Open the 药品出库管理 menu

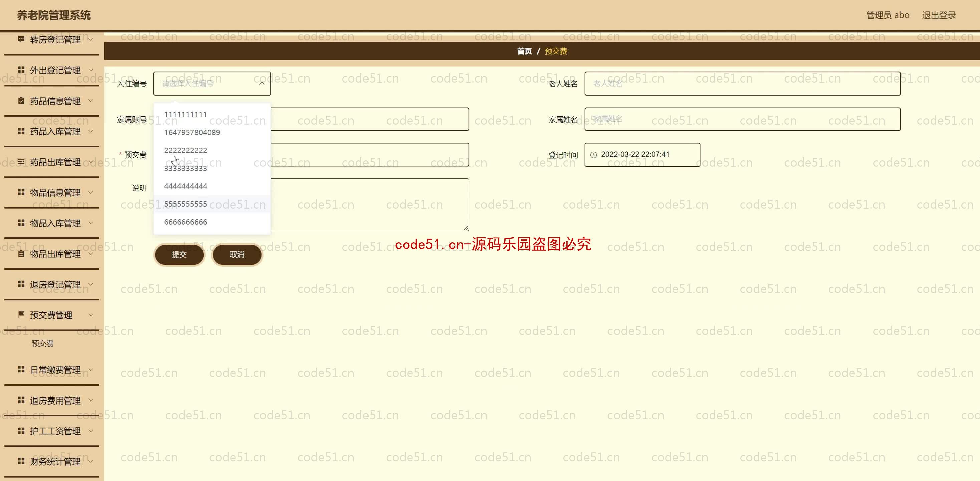tap(52, 162)
